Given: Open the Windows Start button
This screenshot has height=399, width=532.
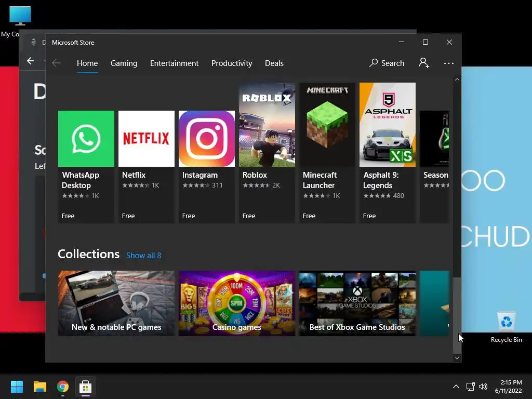Looking at the screenshot, I should 17,387.
